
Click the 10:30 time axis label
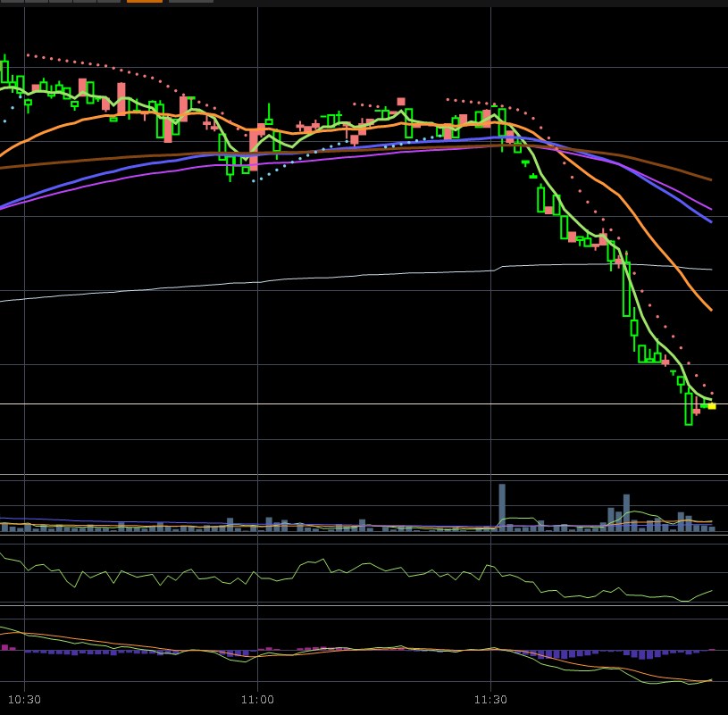pyautogui.click(x=25, y=700)
